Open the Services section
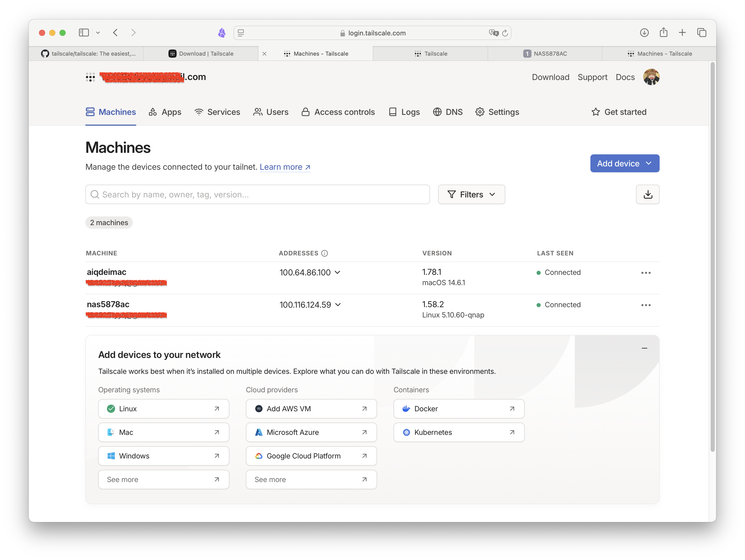Viewport: 745px width, 560px height. (217, 112)
